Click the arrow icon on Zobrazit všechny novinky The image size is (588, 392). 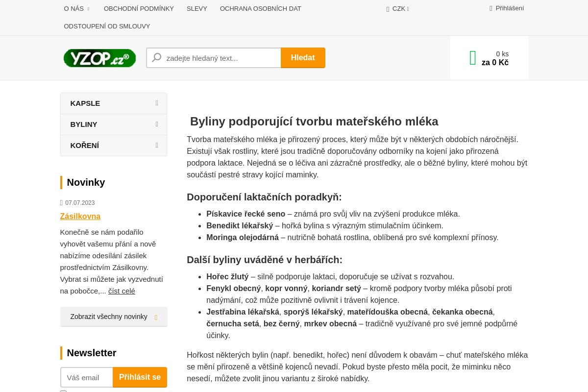pos(156,317)
